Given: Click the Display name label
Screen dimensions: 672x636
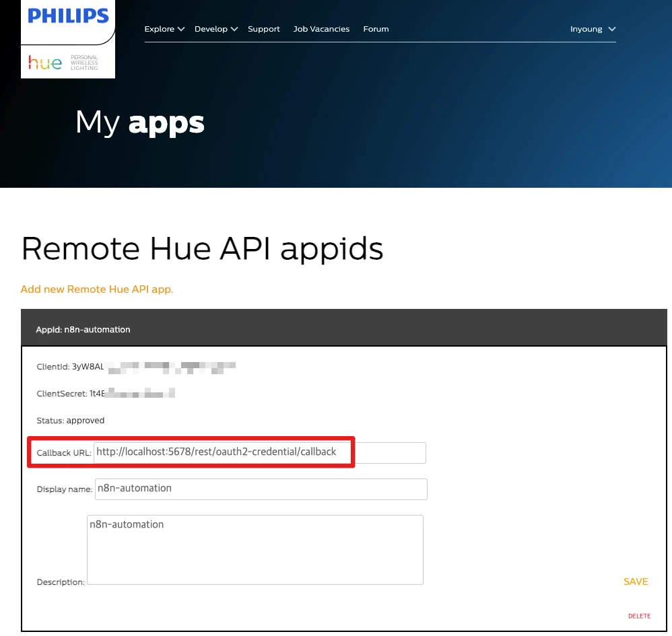Looking at the screenshot, I should point(64,489).
